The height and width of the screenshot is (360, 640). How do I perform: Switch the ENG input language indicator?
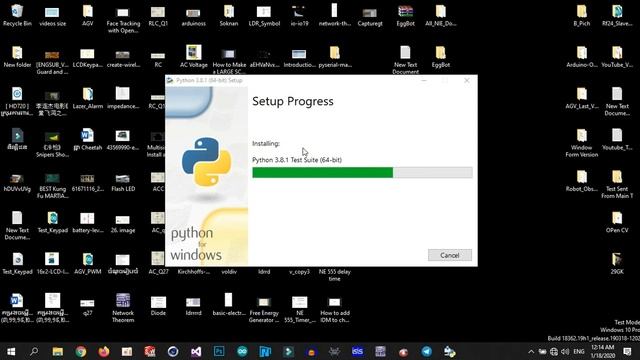579,351
